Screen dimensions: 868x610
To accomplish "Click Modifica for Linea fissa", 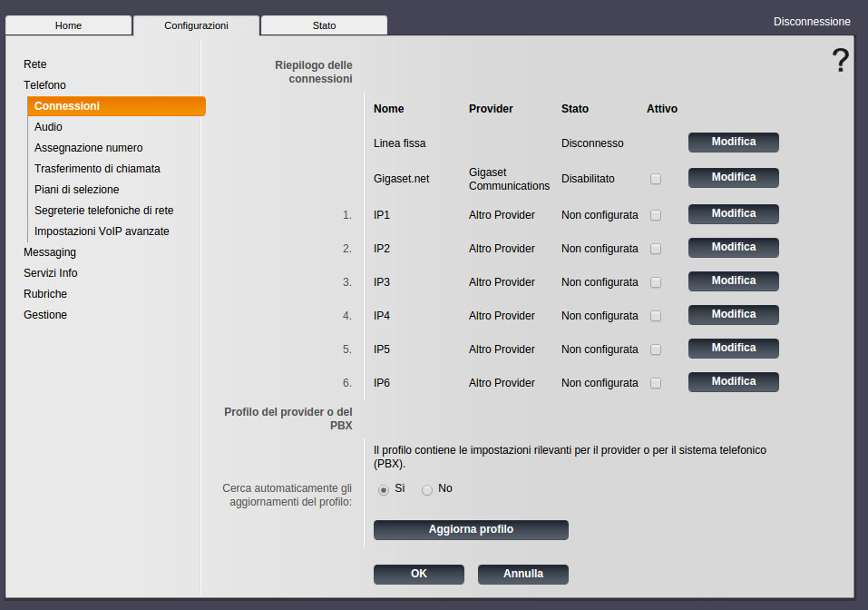I will [733, 143].
